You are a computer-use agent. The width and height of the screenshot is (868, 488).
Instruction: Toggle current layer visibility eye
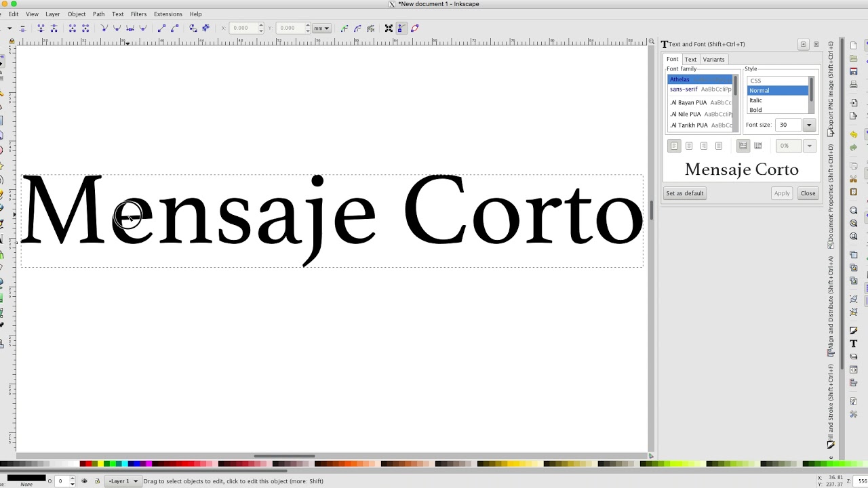[84, 481]
